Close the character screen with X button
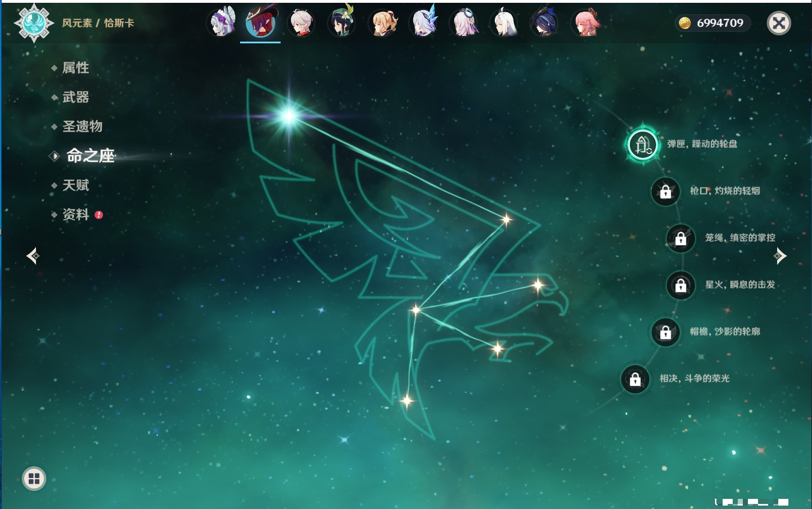812x509 pixels. coord(779,23)
